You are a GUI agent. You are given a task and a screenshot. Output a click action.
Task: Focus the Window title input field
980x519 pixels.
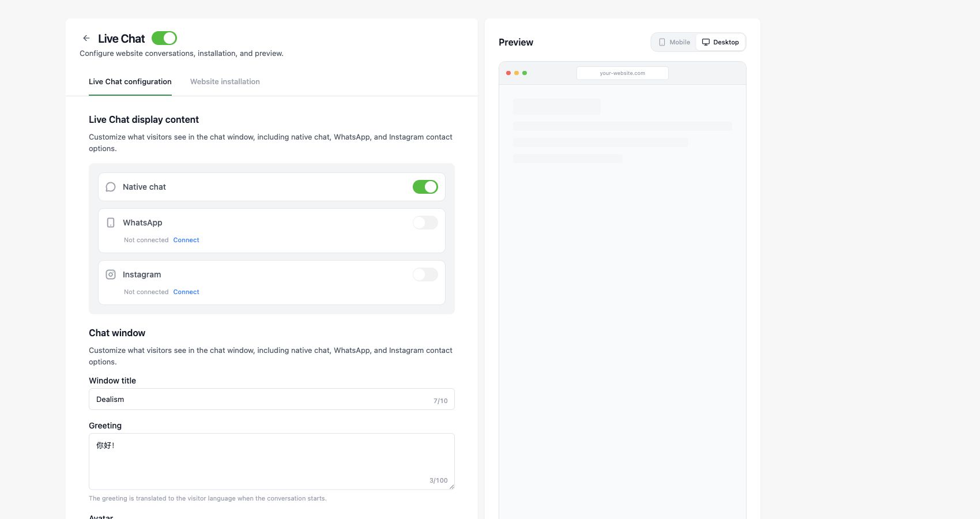[272, 399]
